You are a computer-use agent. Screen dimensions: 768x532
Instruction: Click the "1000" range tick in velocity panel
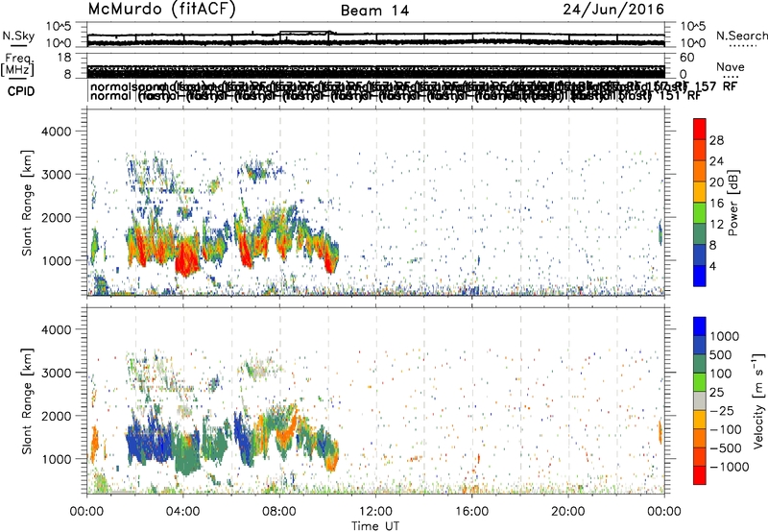pyautogui.click(x=56, y=459)
